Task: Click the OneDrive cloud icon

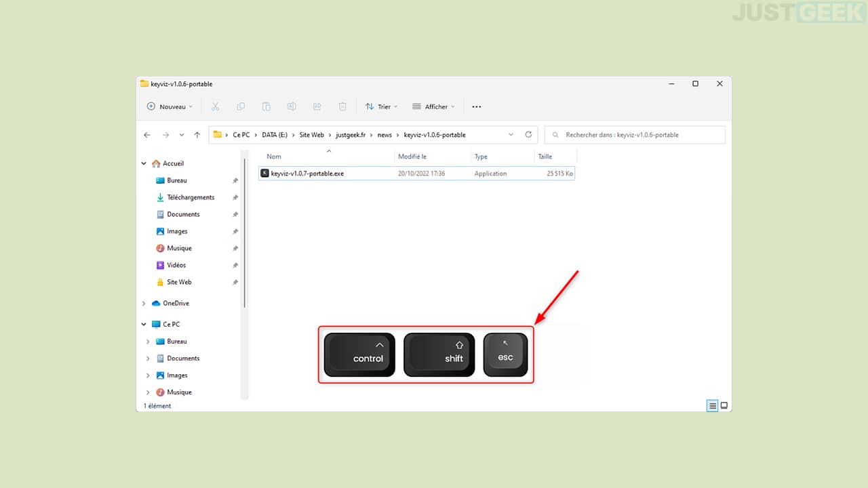Action: 156,303
